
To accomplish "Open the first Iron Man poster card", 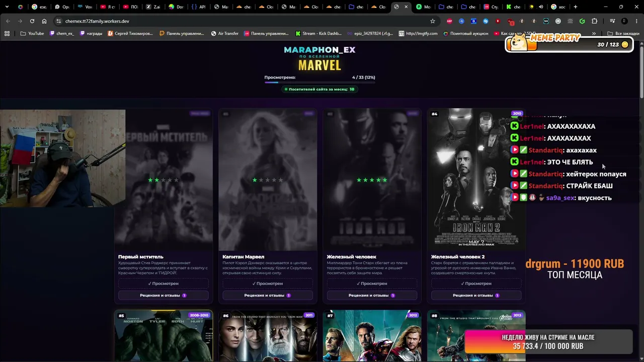I will (x=372, y=179).
